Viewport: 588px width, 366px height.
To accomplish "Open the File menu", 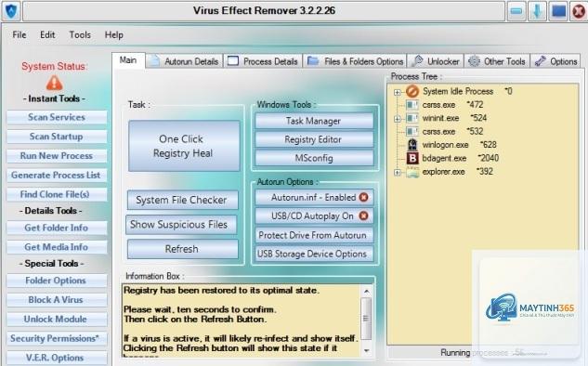I will tap(20, 35).
